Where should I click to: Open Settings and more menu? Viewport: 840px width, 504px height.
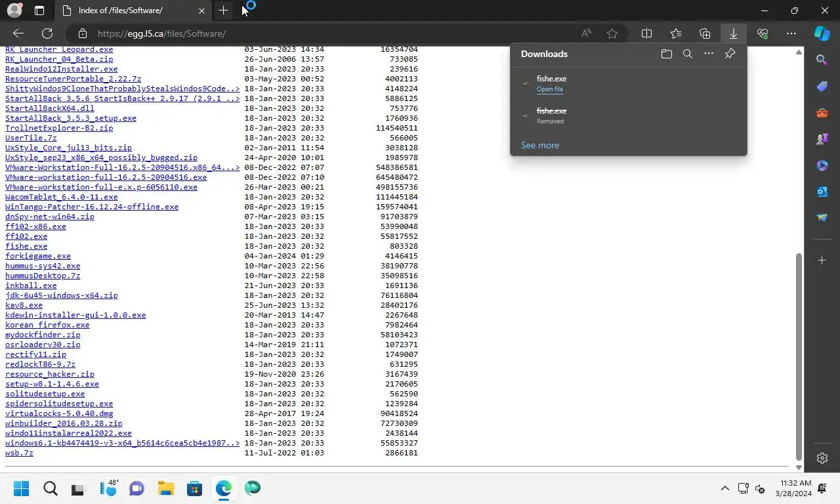pos(791,33)
